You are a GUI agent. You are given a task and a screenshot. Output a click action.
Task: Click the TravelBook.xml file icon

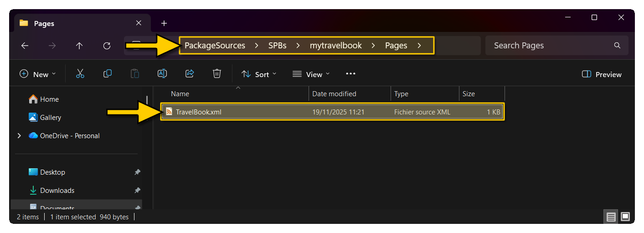[x=169, y=112]
